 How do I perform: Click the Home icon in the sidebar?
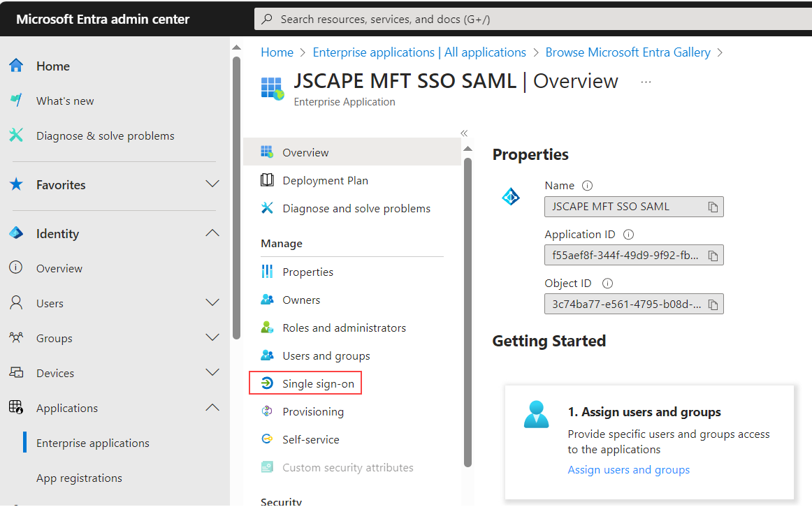tap(15, 66)
